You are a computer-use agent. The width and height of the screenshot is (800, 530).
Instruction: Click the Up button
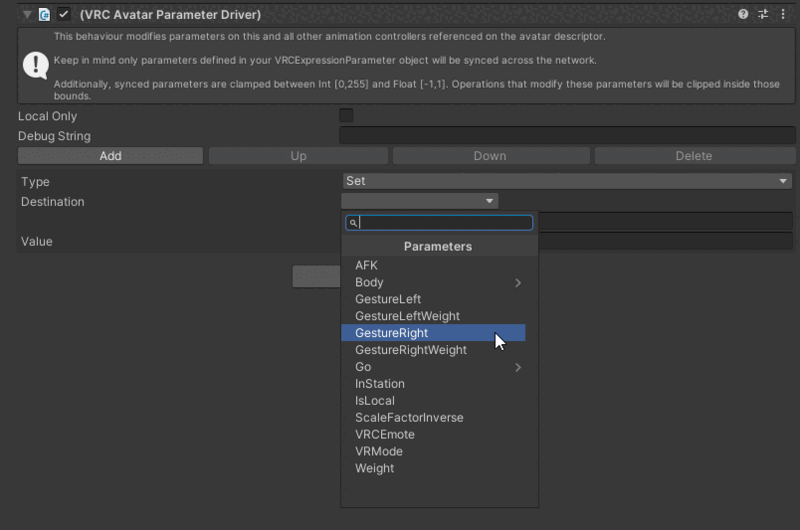[x=298, y=156]
